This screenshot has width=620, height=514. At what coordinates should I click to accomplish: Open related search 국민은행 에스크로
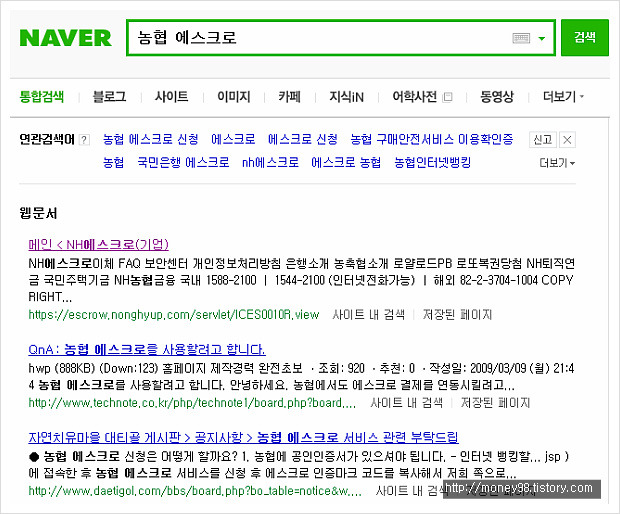[183, 163]
